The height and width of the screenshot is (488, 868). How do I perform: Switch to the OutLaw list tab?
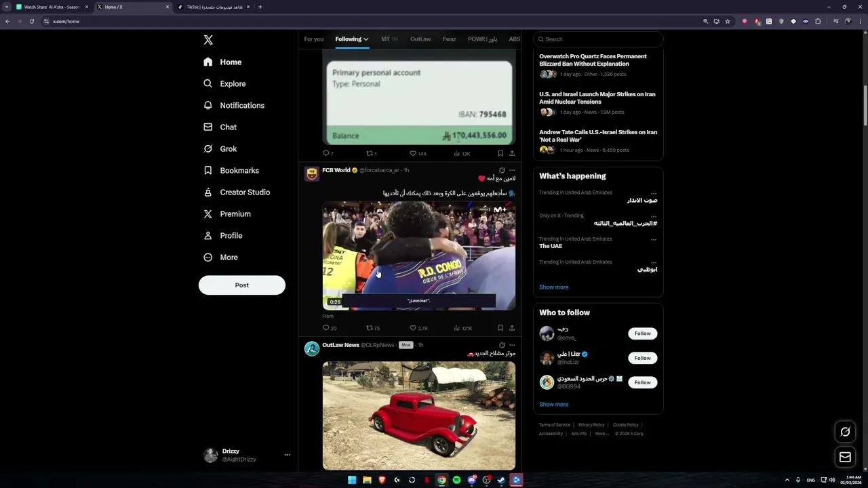(420, 39)
